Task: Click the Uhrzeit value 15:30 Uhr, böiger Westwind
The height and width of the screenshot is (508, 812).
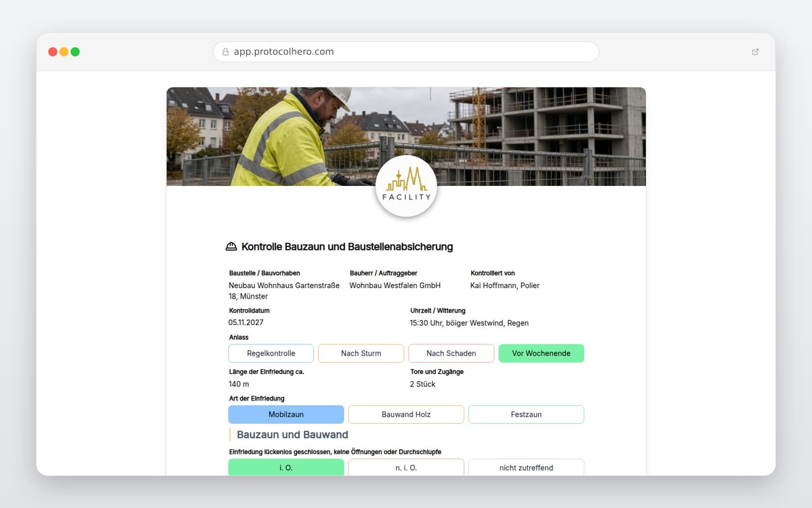Action: click(x=469, y=323)
